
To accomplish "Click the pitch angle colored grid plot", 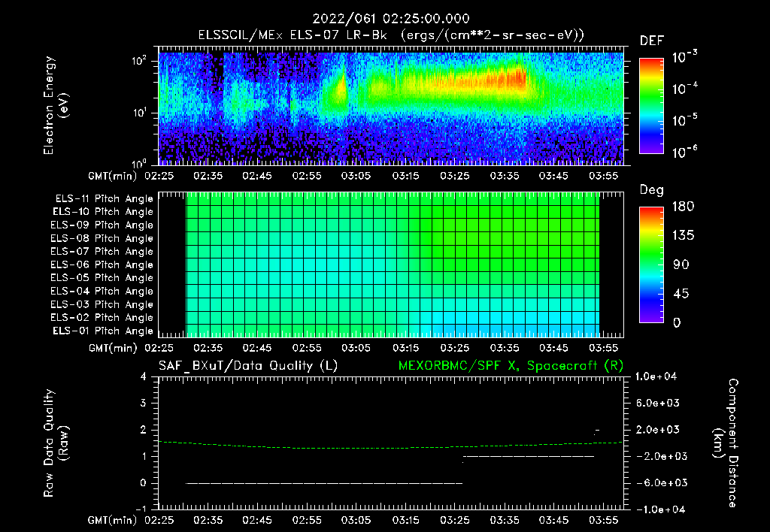I will [391, 265].
